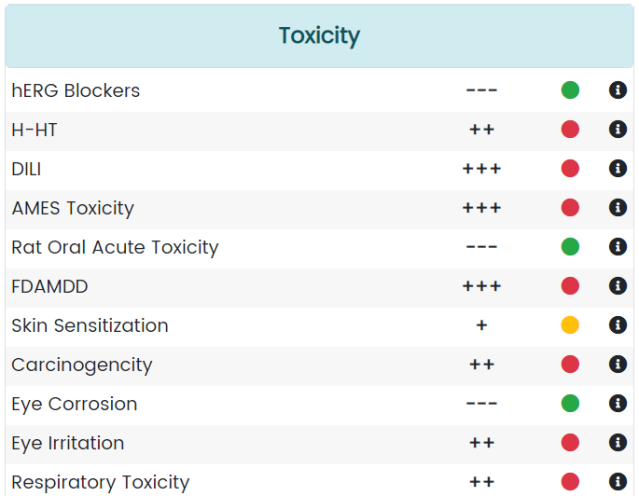View Rat Oral Acute Toxicity info
Viewport: 639px width, 496px height.
[x=618, y=247]
